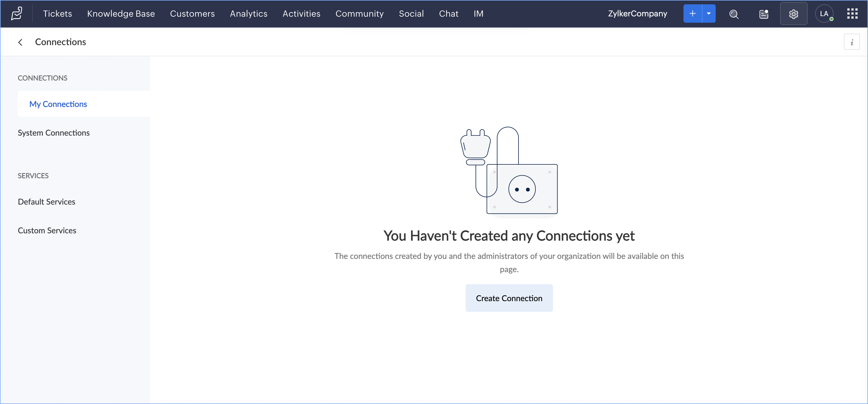This screenshot has width=868, height=404.
Task: Open the Community module
Action: 360,14
